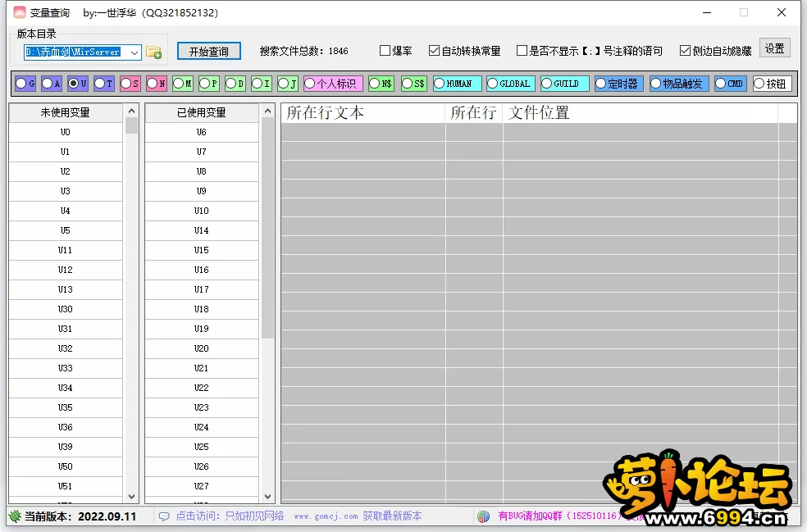
Task: Select U5 in unused variables list
Action: pos(66,230)
